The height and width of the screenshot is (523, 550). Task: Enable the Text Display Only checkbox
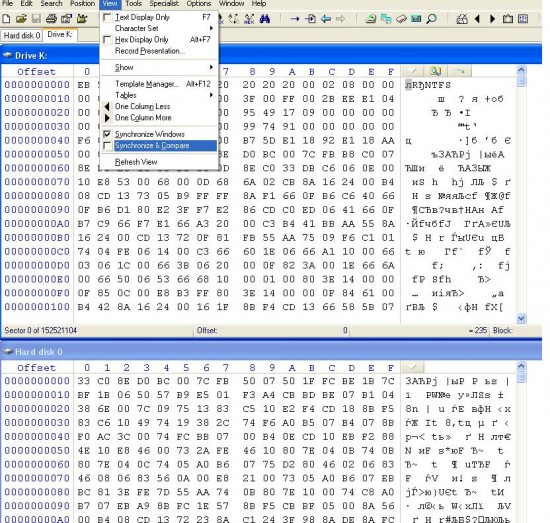point(107,17)
